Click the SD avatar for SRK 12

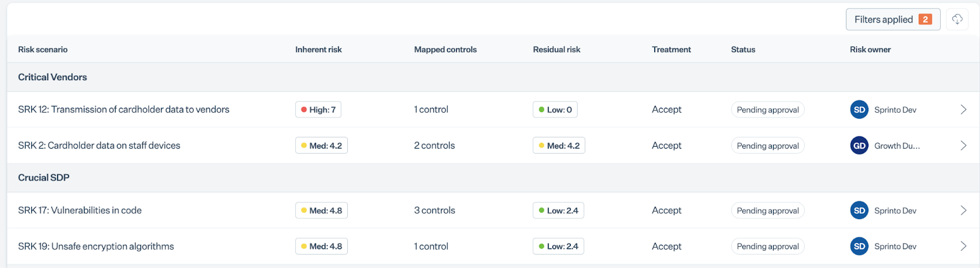coord(859,110)
